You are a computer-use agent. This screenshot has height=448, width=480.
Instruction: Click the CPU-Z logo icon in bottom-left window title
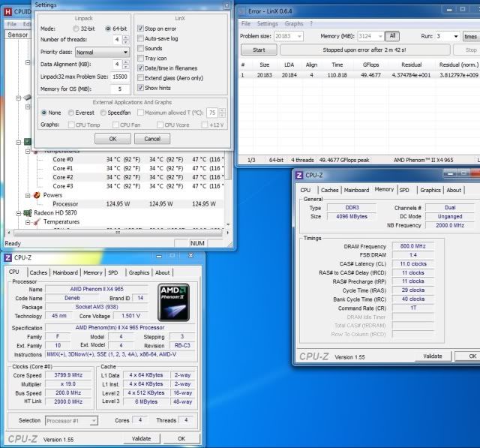point(8,258)
